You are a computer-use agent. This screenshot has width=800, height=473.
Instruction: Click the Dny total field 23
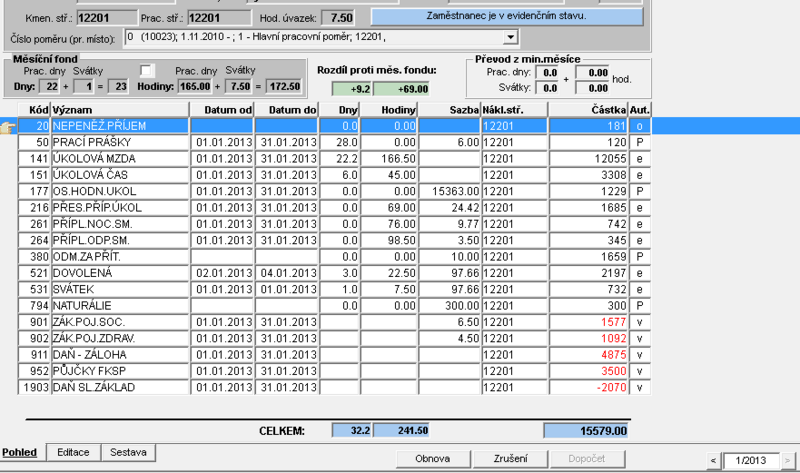[x=117, y=86]
